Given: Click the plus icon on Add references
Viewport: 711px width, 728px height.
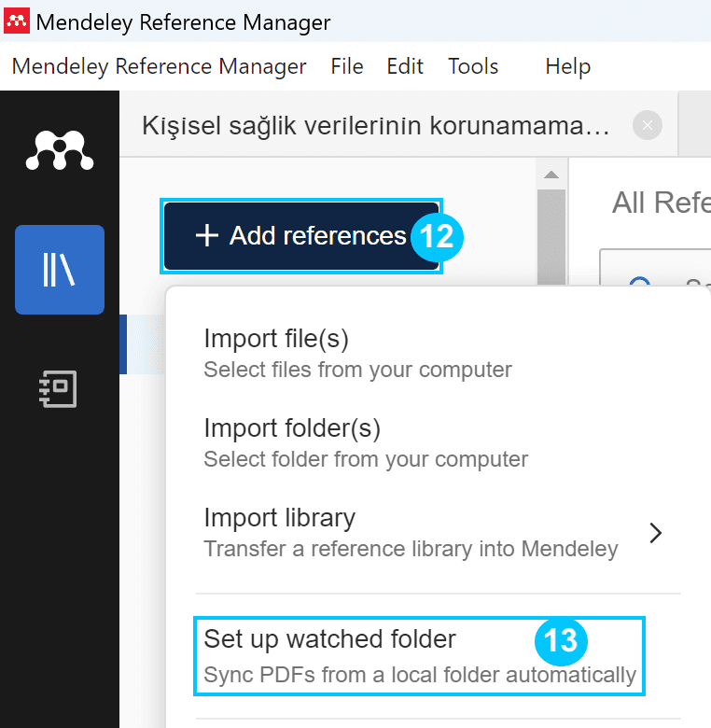Looking at the screenshot, I should coord(207,235).
